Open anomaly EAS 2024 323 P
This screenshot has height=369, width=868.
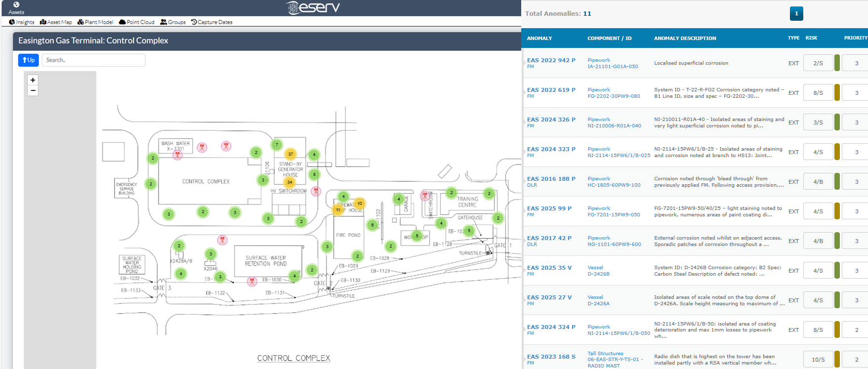pyautogui.click(x=551, y=149)
